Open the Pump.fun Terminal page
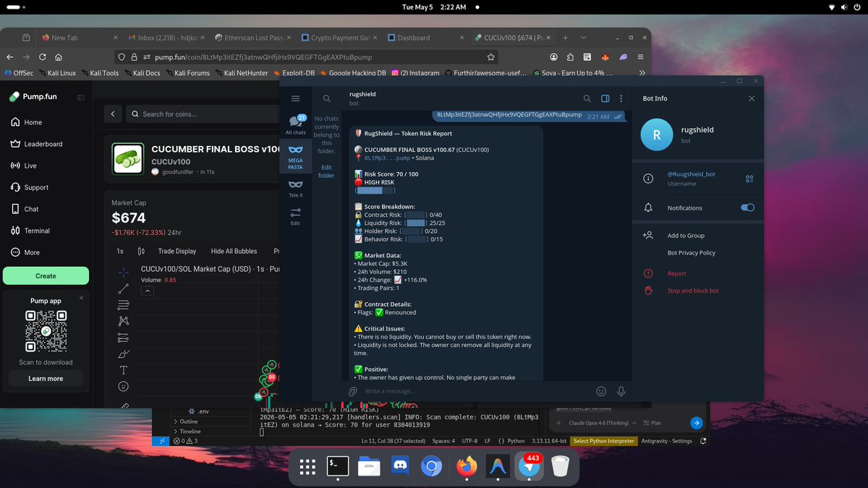 [x=46, y=231]
